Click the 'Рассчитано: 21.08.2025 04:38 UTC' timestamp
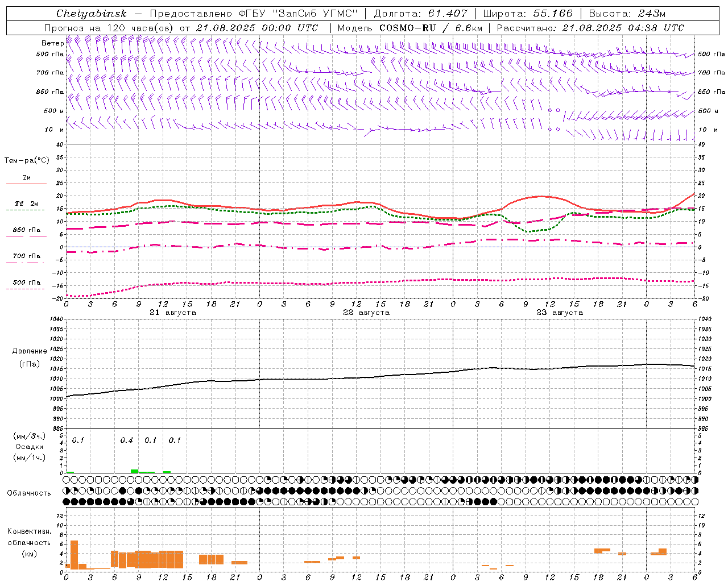 590,28
